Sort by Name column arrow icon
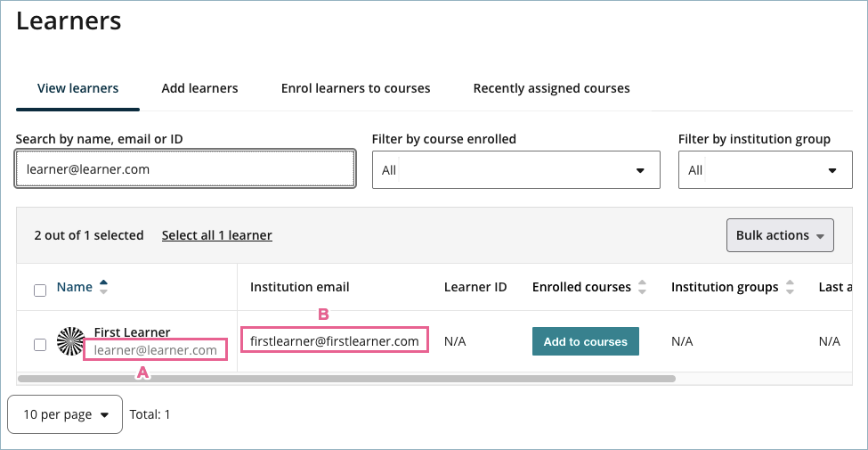This screenshot has height=450, width=868. pyautogui.click(x=103, y=287)
